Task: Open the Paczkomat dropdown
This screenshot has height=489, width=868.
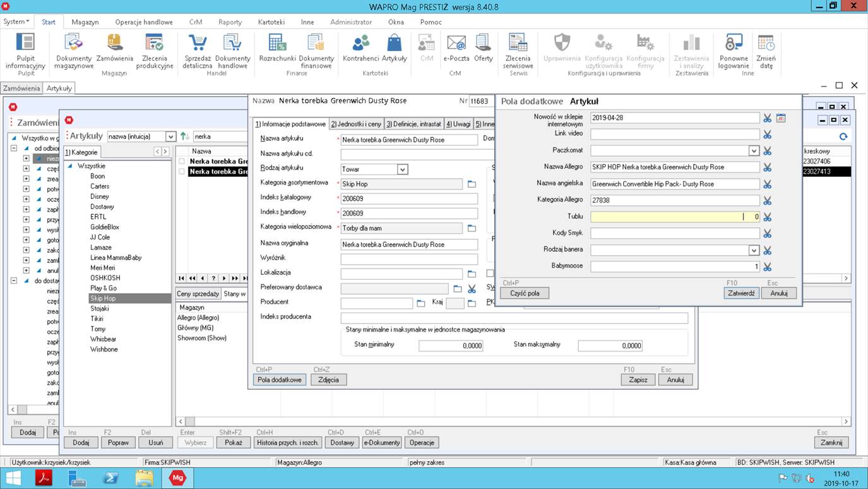Action: point(753,151)
